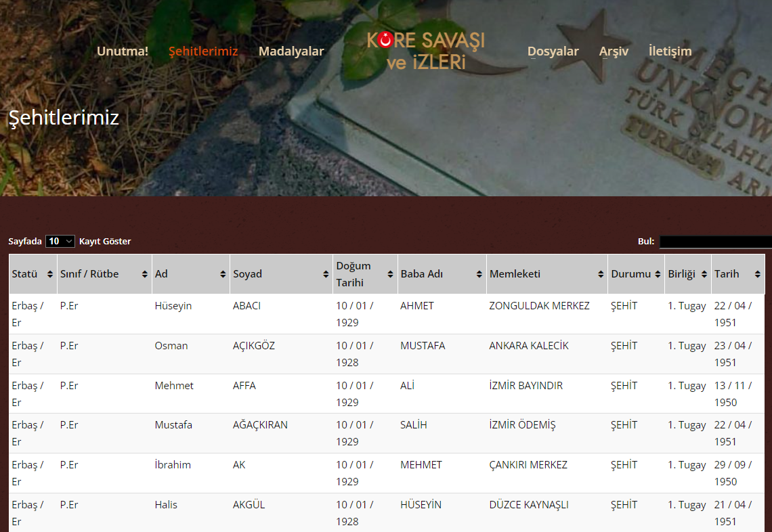
Task: Open the records-per-page dropdown showing 10
Action: tap(60, 241)
